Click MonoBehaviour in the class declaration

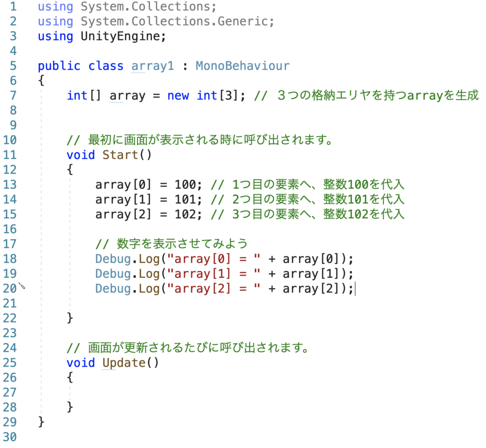[x=242, y=66]
